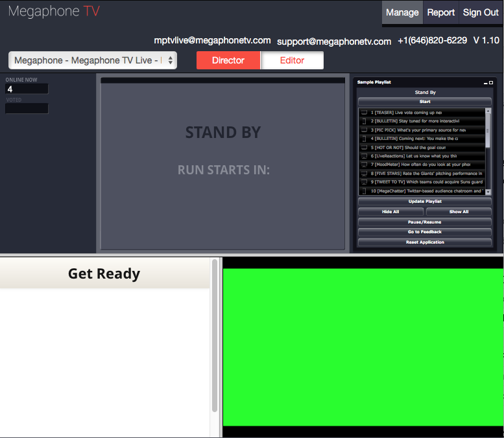Click the phone icon on row 4 BULLETIN
Screen dimensions: 504x438
click(364, 139)
